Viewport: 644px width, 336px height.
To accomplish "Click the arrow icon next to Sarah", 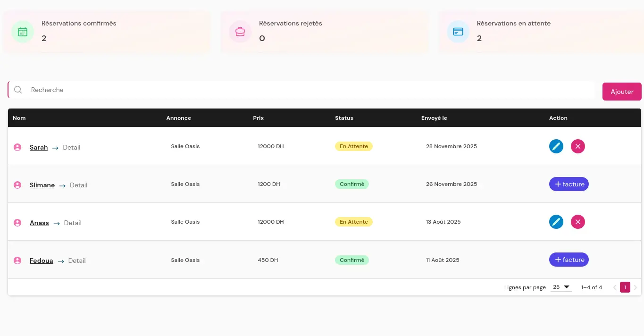I will (x=55, y=148).
